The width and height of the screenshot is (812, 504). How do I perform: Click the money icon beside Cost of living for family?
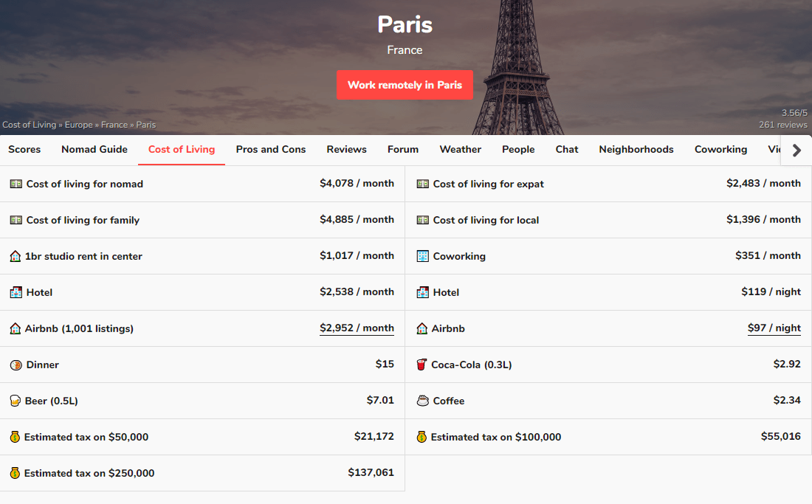point(16,220)
